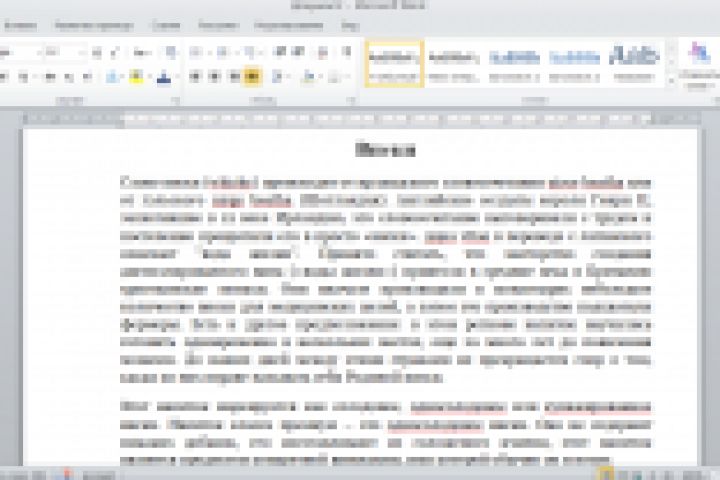Open the Text Effects glowing A button
The width and height of the screenshot is (720, 480).
click(x=112, y=77)
